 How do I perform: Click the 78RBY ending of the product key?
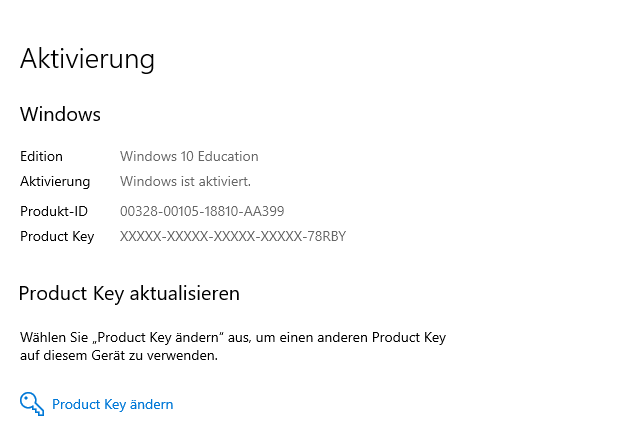326,236
